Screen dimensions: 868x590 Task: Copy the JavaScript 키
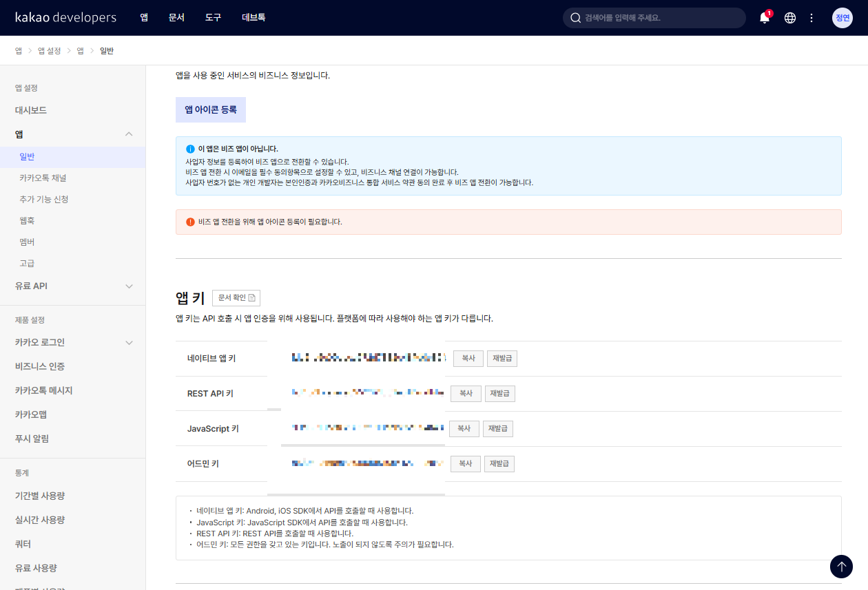click(464, 429)
